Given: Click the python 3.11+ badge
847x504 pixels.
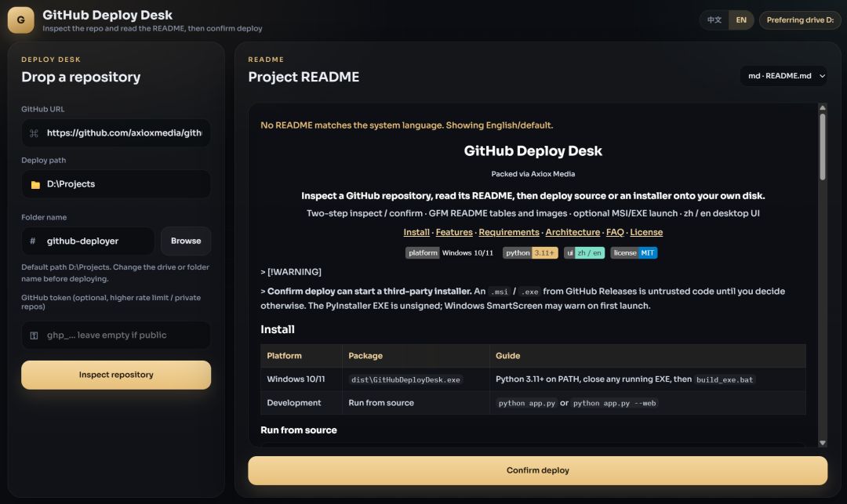Looking at the screenshot, I should click(530, 253).
